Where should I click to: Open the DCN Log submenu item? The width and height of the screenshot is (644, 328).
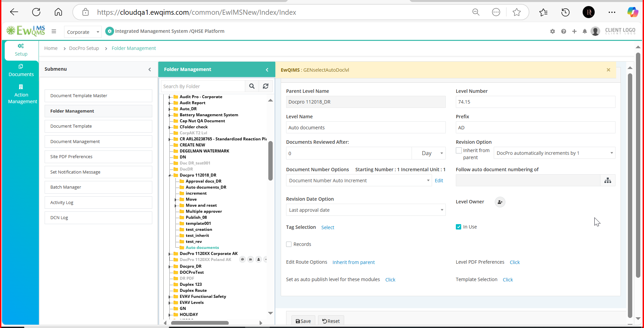(x=98, y=218)
